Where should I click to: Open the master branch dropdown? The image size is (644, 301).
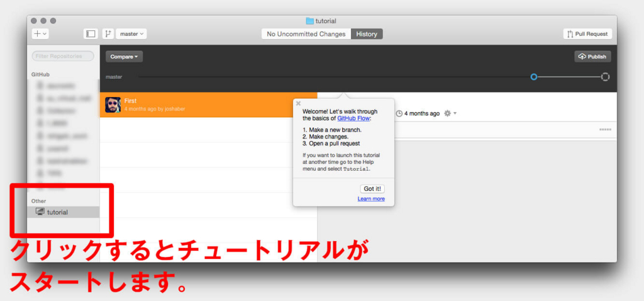click(x=131, y=34)
